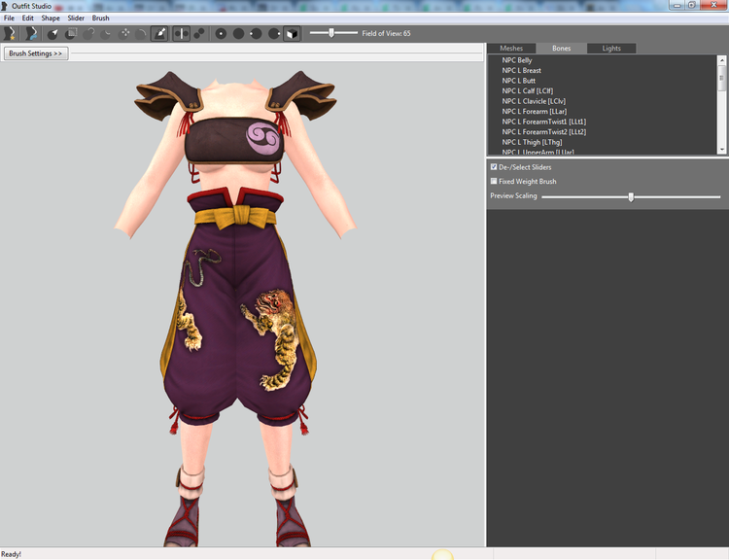Click the Preview Scaling slider handle

pyautogui.click(x=631, y=196)
